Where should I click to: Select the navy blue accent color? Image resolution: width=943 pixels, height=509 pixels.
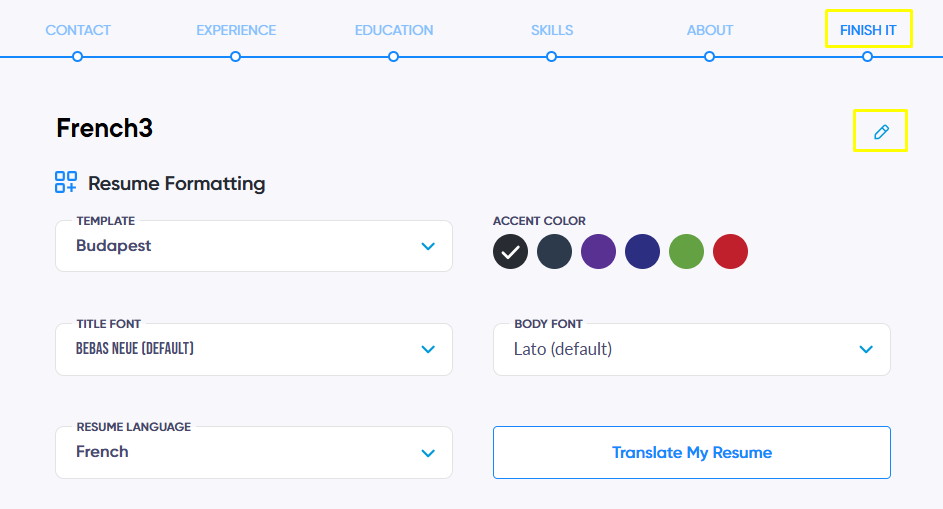642,251
